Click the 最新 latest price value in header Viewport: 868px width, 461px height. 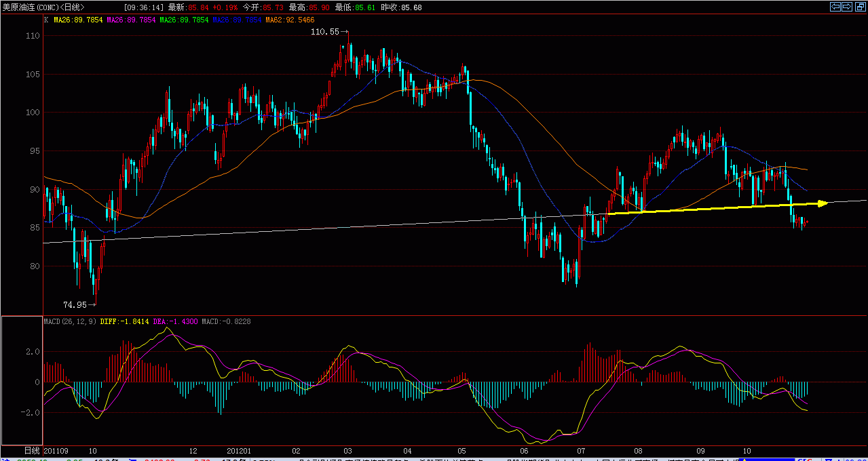coord(200,7)
